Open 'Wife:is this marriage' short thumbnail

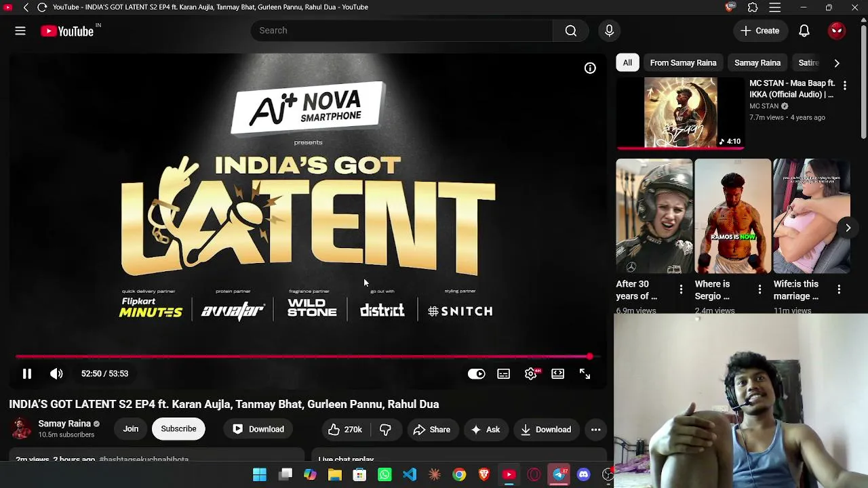812,216
